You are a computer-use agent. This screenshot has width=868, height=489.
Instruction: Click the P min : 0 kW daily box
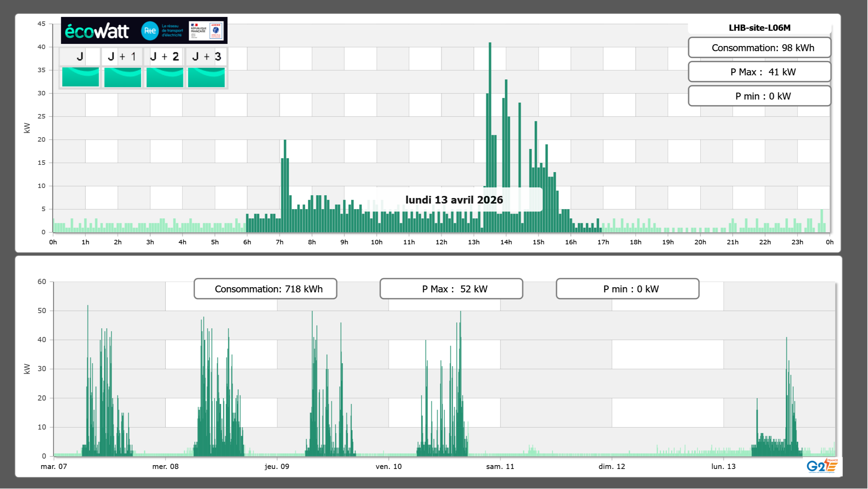coord(759,96)
